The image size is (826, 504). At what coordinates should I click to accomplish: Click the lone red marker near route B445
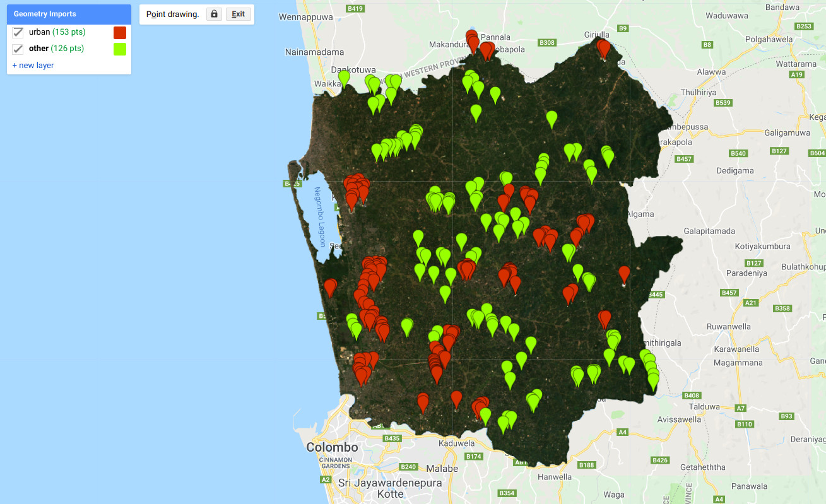coord(624,274)
